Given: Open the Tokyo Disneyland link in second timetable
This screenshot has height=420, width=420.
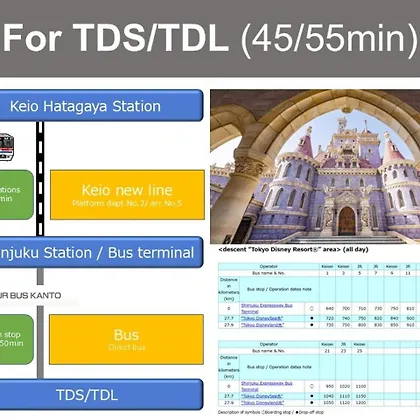Looking at the screenshot, I should [262, 403].
